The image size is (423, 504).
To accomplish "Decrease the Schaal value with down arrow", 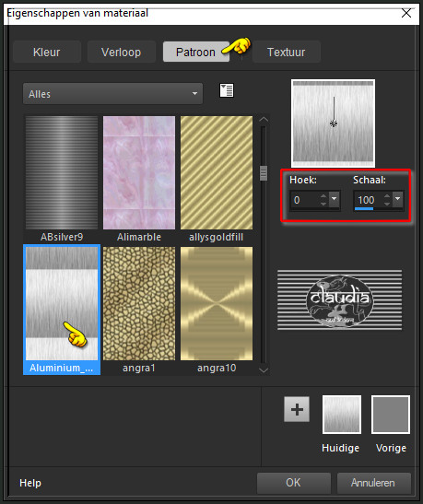I will coord(387,204).
